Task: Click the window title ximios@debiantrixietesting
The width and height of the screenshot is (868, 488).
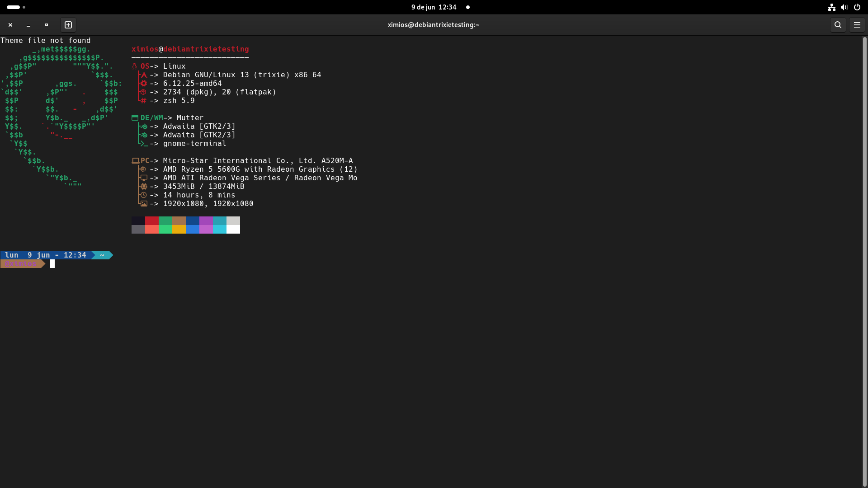Action: (x=433, y=25)
